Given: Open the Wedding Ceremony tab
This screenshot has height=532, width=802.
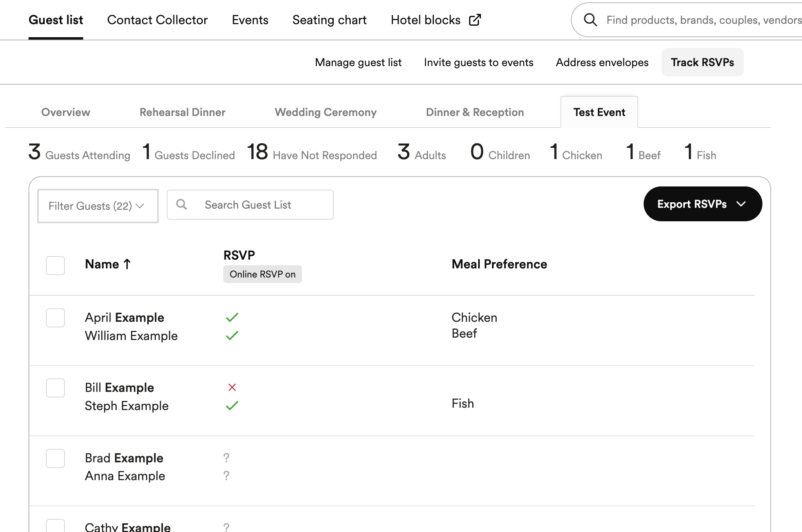Looking at the screenshot, I should pyautogui.click(x=326, y=112).
